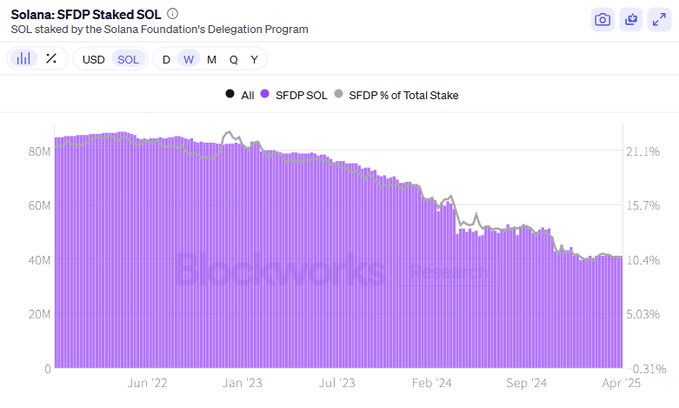Viewport: 679px width, 408px height.
Task: Take a chart snapshot with the camera icon
Action: 602,19
